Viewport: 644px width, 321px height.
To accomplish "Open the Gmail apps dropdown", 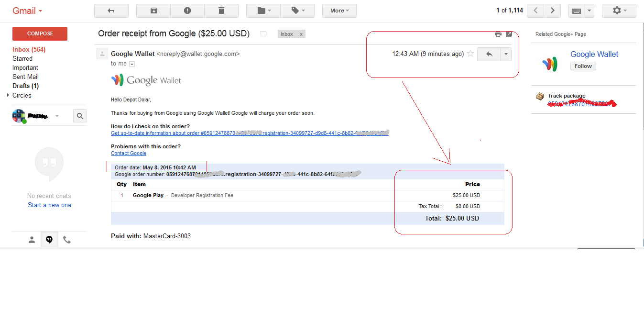I will point(28,11).
